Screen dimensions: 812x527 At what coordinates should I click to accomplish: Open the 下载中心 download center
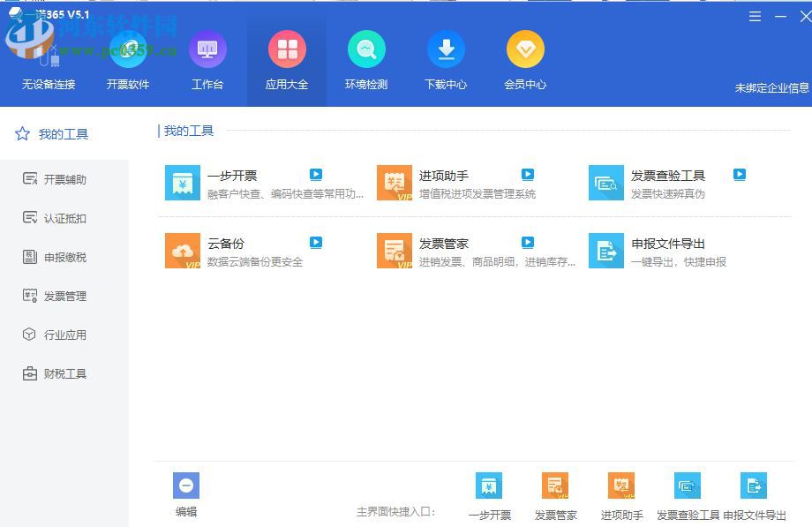click(446, 57)
